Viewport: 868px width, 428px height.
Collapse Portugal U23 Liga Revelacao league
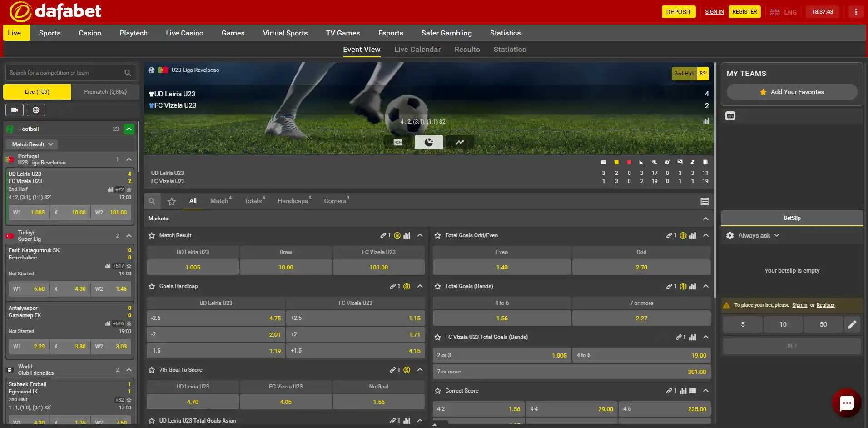pos(129,159)
